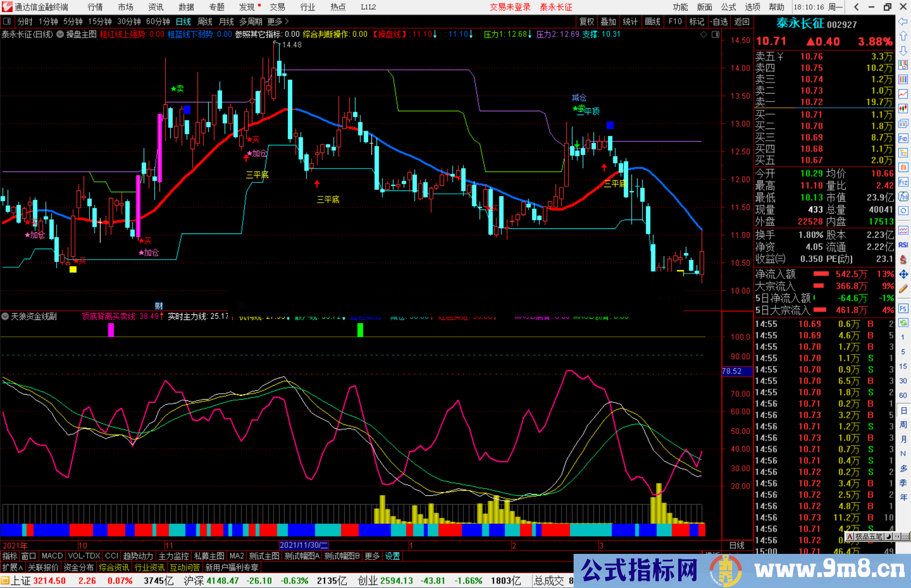911x588 pixels.
Task: Click the formula f(x) sidebar icon
Action: (x=903, y=196)
